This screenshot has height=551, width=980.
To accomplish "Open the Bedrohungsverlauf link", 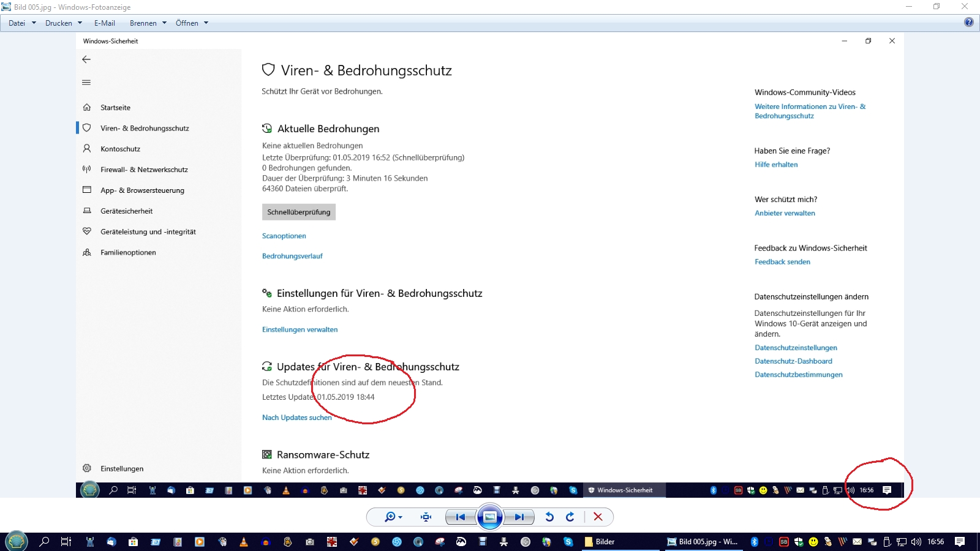I will 292,256.
